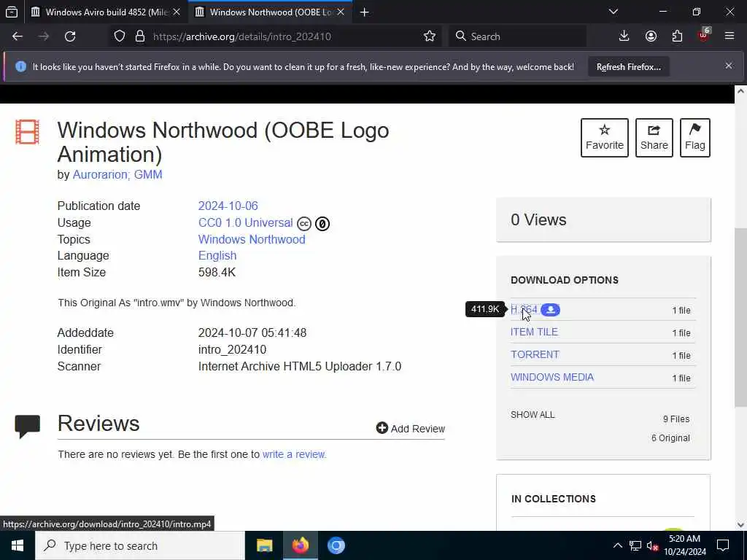Click the blue download icon beside H.264
Screen dimensions: 747x560
click(x=550, y=309)
